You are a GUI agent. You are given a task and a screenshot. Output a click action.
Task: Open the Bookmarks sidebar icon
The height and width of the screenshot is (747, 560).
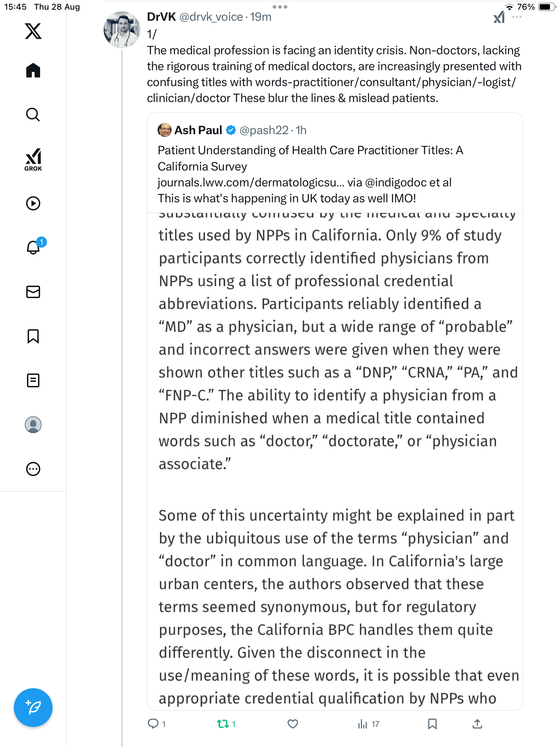pyautogui.click(x=33, y=336)
